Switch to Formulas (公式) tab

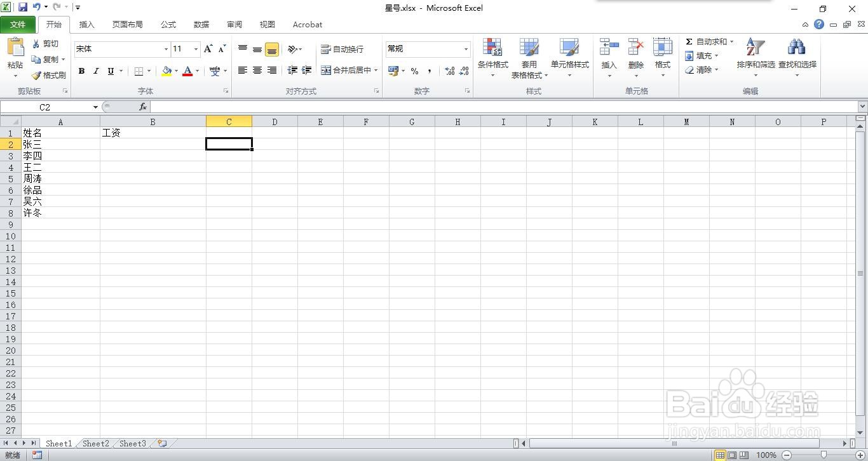pos(168,24)
